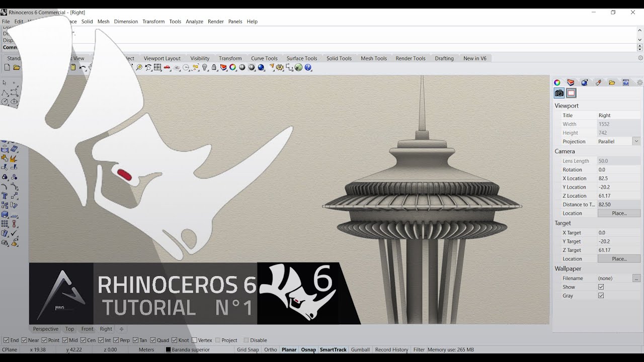Switch to the Front viewport tab

click(x=88, y=329)
